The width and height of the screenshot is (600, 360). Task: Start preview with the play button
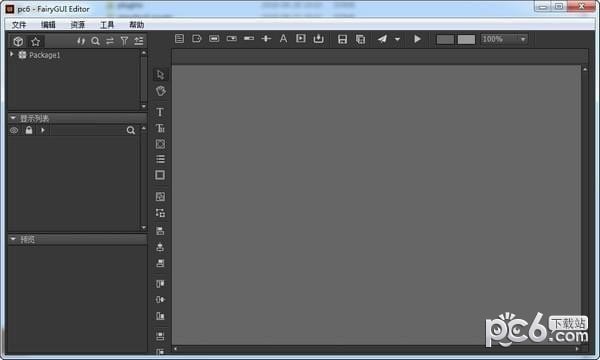point(417,39)
